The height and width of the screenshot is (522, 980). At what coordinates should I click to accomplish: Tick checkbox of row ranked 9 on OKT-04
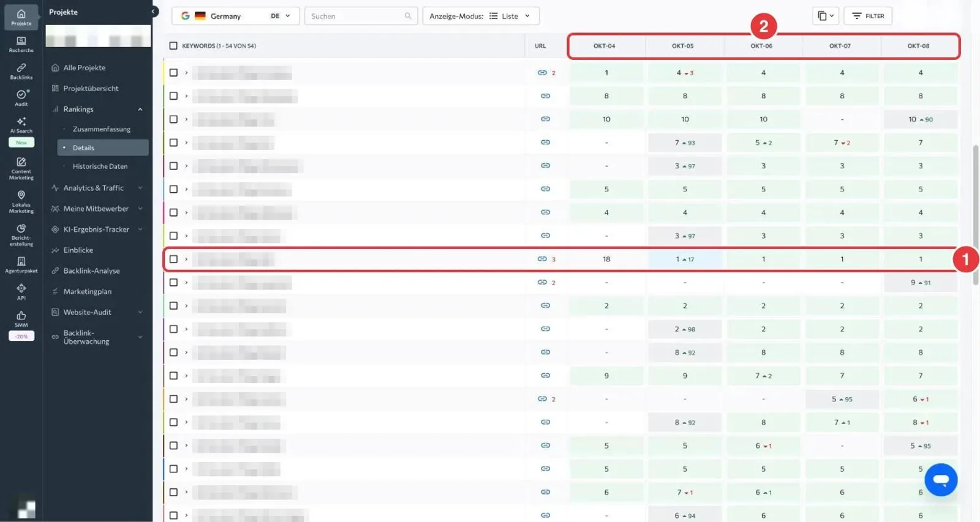(173, 376)
